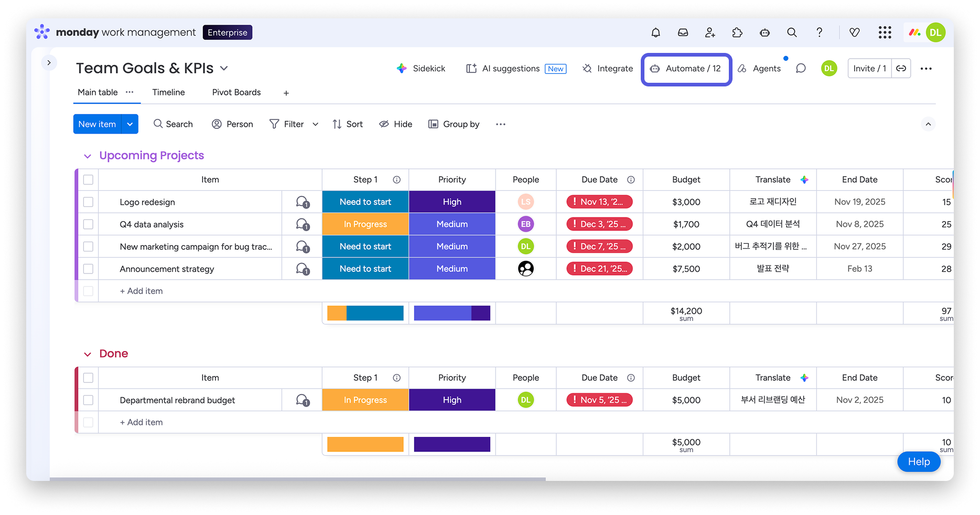Viewport: 980px width, 515px height.
Task: Switch to the Pivot Boards tab
Action: 236,92
